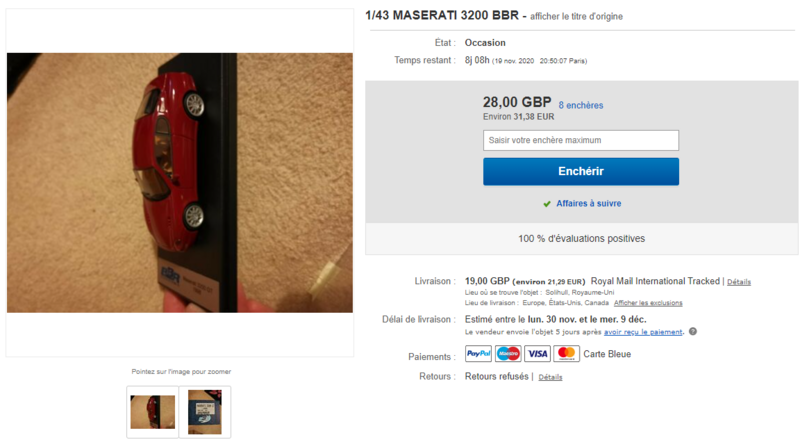
Task: Focus the maximum bid input field
Action: pos(581,140)
